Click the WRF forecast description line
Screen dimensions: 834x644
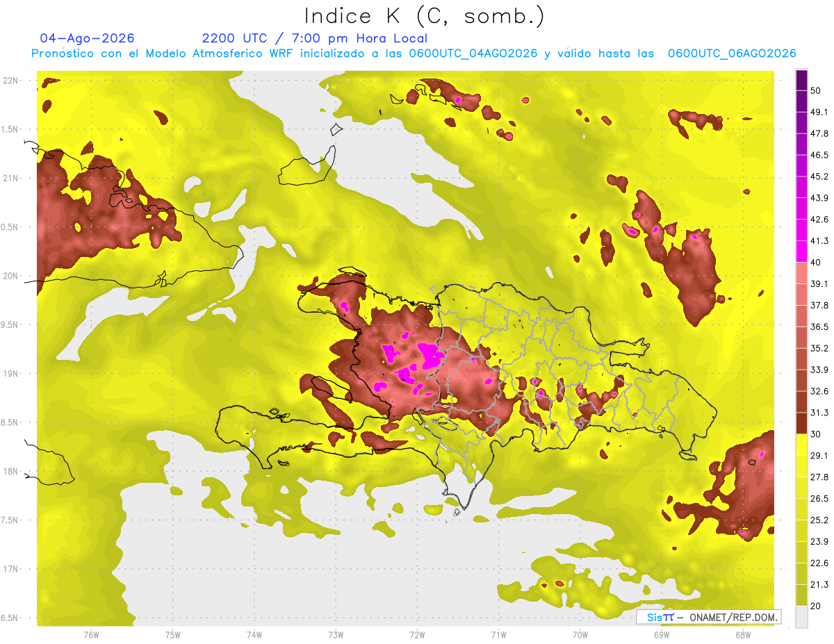414,53
